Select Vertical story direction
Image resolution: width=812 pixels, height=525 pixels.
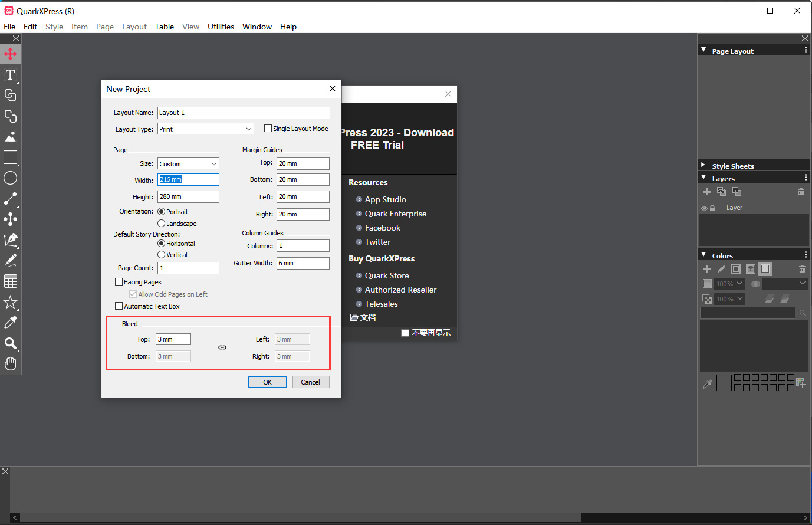161,255
